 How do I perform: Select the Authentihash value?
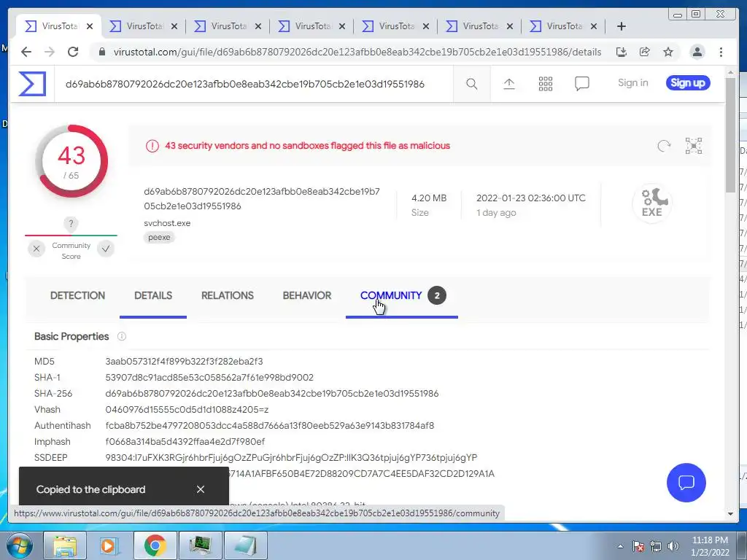[270, 426]
